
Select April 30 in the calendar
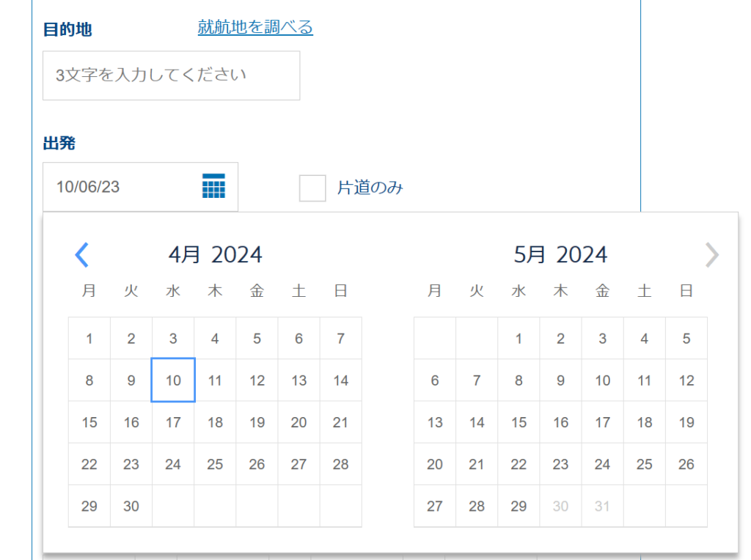point(131,506)
